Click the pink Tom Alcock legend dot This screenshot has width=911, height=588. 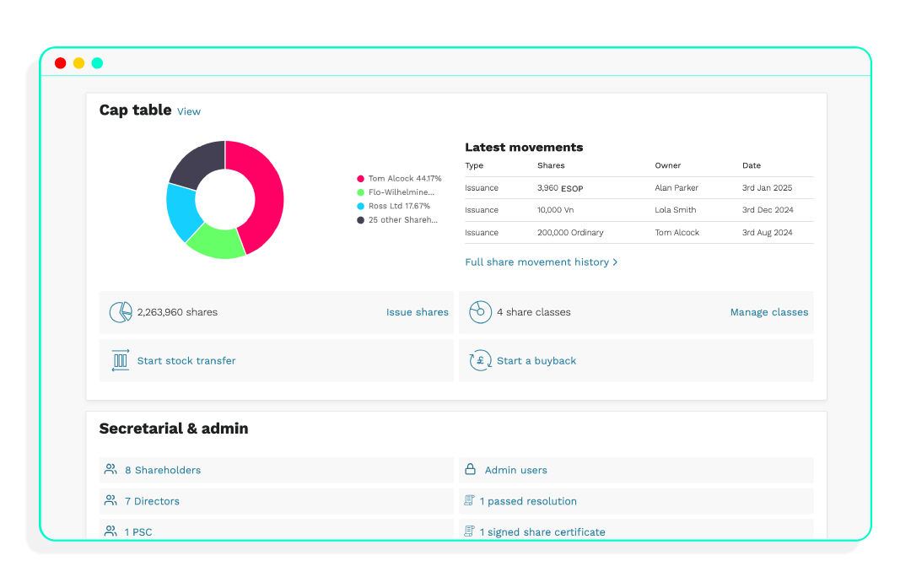coord(361,179)
